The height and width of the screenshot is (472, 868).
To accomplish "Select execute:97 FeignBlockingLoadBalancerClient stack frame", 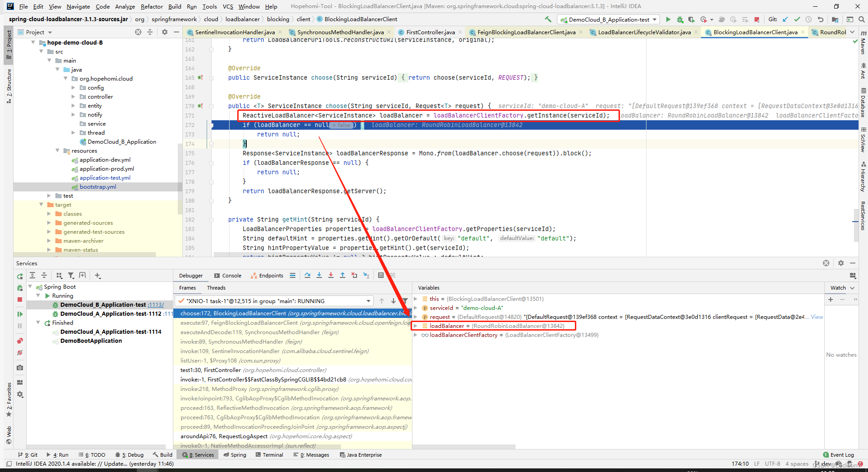I will (x=293, y=323).
